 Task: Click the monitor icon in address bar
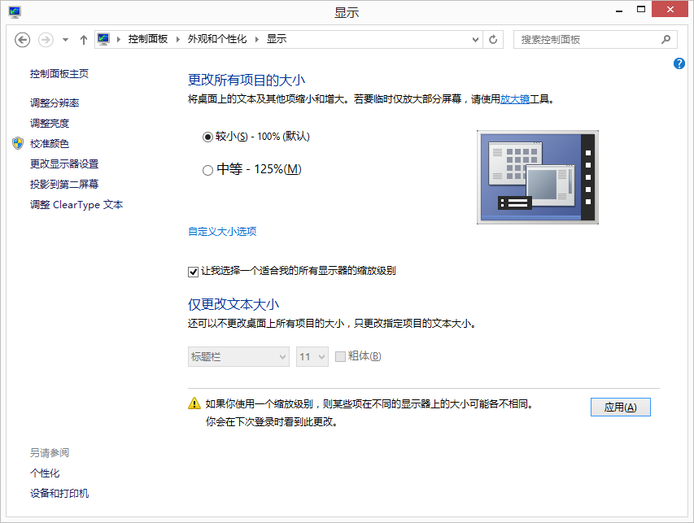tap(104, 39)
